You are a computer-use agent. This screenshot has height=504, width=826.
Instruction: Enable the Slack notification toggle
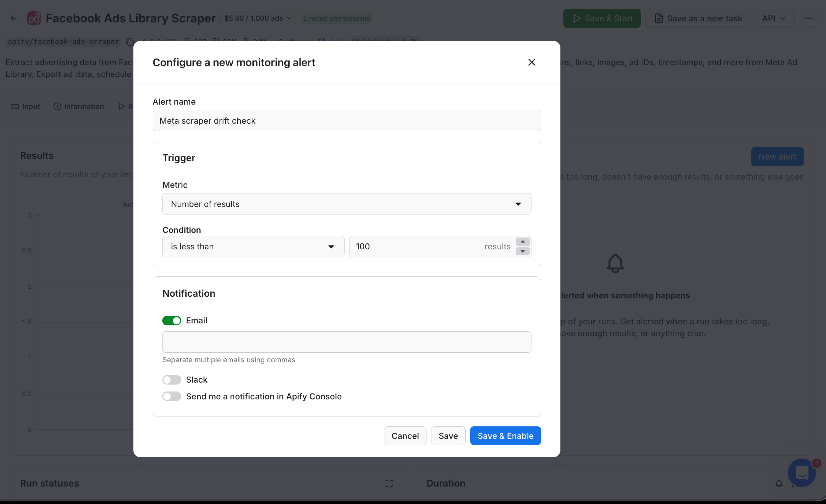pos(172,380)
